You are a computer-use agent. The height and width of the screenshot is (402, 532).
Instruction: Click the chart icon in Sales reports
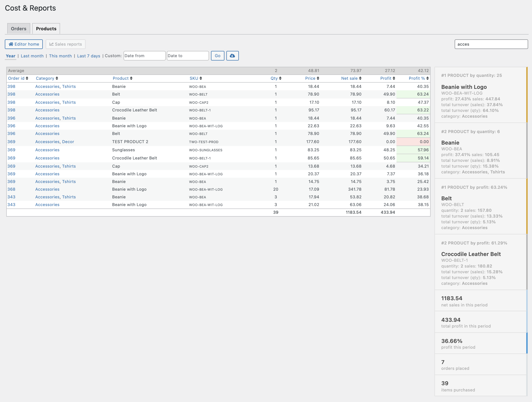click(x=51, y=44)
